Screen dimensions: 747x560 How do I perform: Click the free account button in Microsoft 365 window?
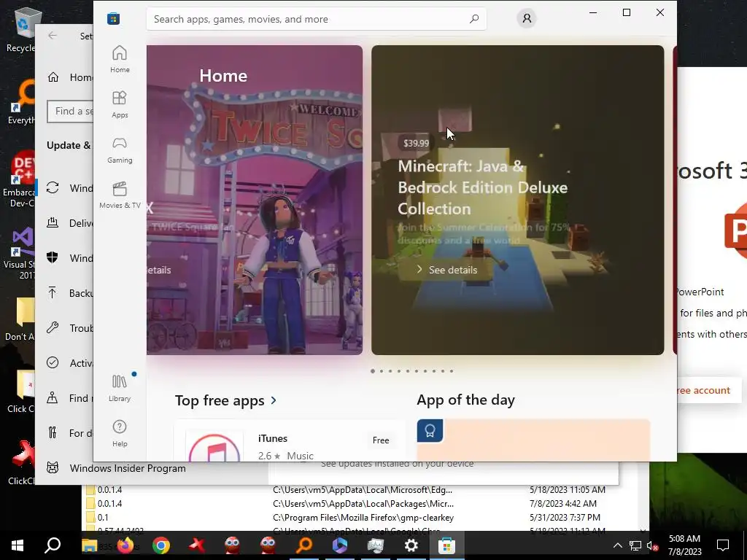click(709, 391)
